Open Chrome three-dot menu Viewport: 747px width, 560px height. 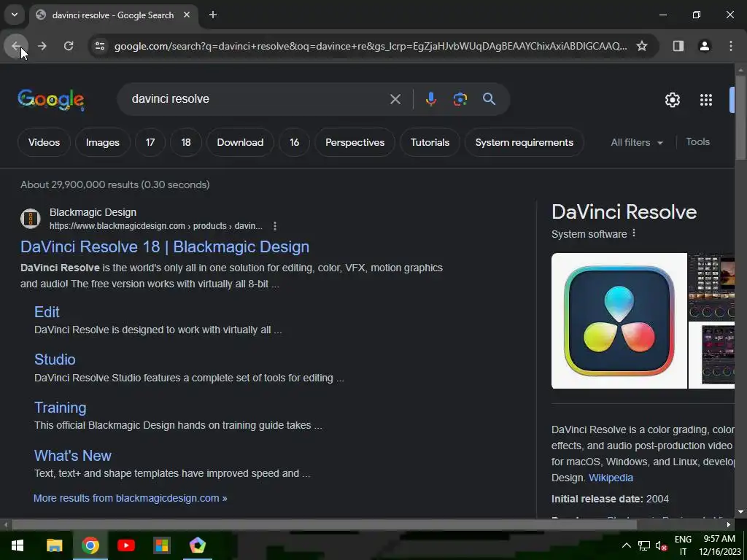click(x=730, y=46)
